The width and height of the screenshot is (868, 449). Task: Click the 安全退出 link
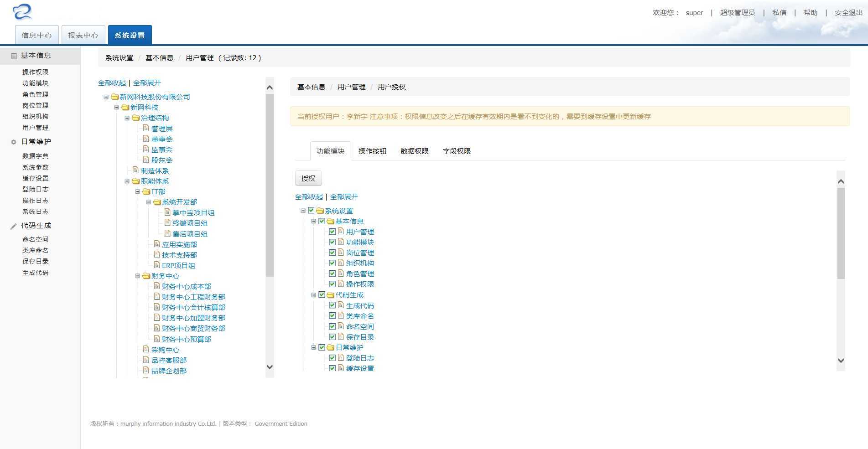coord(848,13)
